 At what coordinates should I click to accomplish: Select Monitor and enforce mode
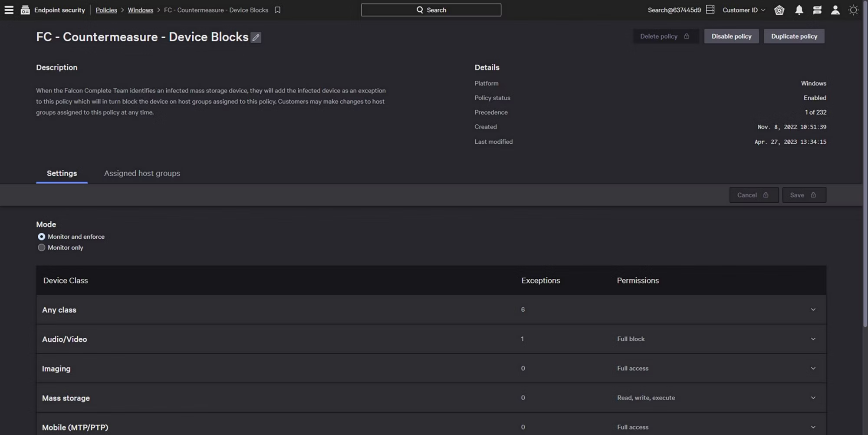42,237
